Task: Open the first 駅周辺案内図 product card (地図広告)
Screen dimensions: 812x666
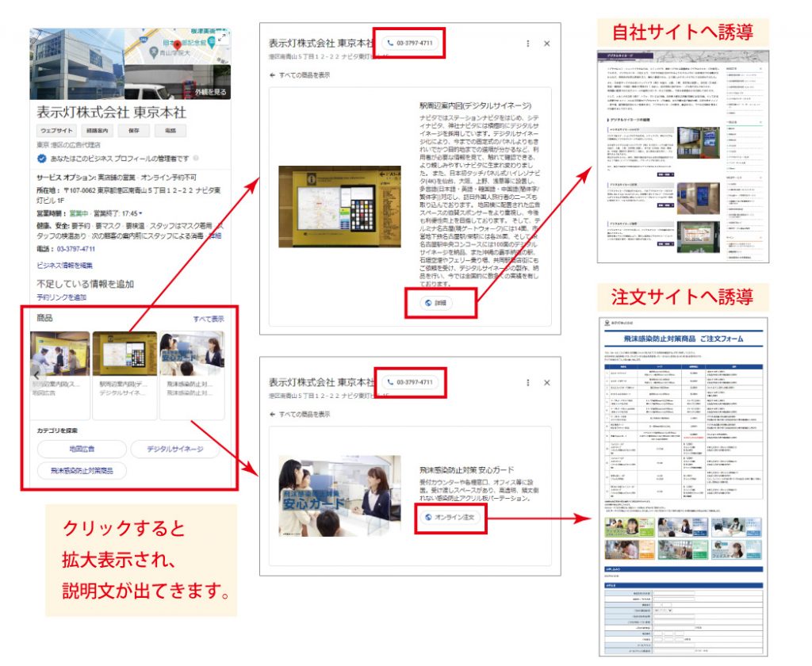Action: click(x=60, y=375)
